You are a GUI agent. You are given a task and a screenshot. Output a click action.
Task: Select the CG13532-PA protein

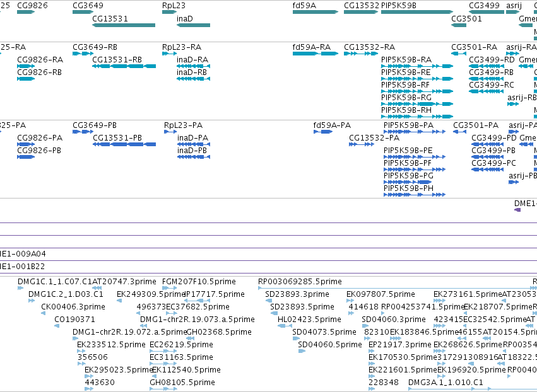(362, 144)
